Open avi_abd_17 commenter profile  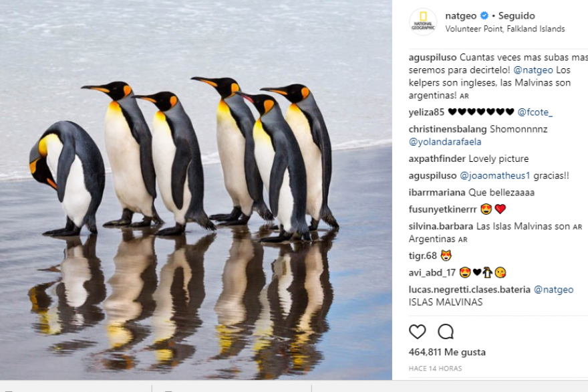432,273
